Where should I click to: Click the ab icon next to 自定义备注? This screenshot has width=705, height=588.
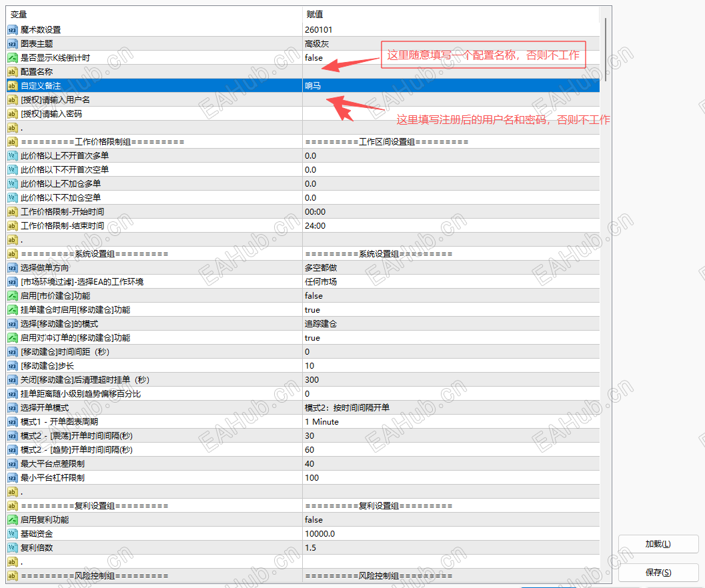(11, 85)
